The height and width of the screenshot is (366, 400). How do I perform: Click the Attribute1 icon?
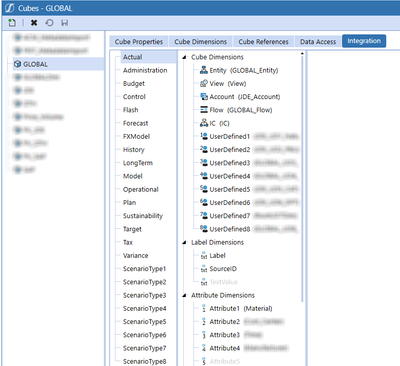pos(204,308)
